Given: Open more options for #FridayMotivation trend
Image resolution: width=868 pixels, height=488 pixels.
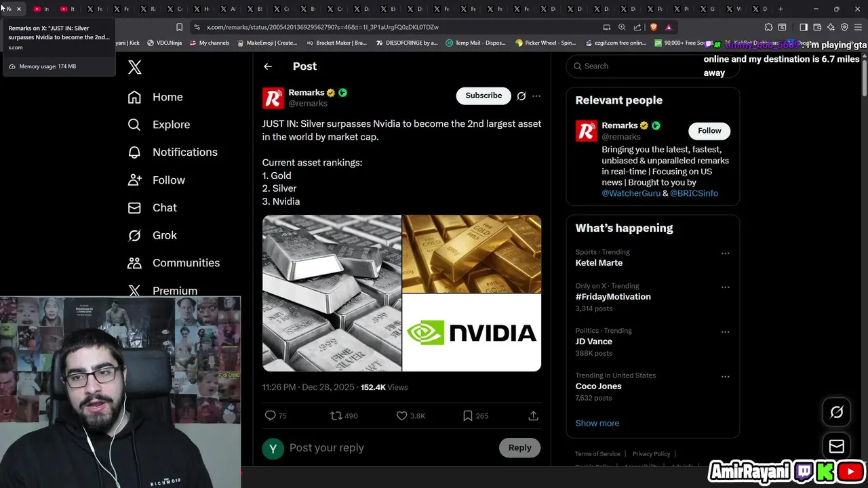Looking at the screenshot, I should coord(725,287).
